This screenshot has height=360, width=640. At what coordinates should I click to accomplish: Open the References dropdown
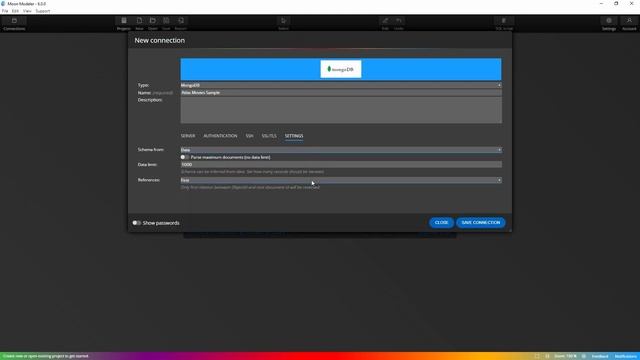(x=341, y=180)
